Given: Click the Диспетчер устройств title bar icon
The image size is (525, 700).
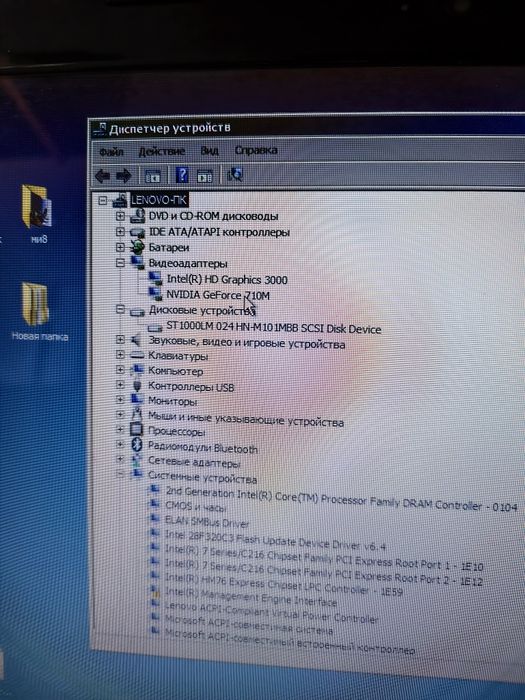Looking at the screenshot, I should click(99, 129).
